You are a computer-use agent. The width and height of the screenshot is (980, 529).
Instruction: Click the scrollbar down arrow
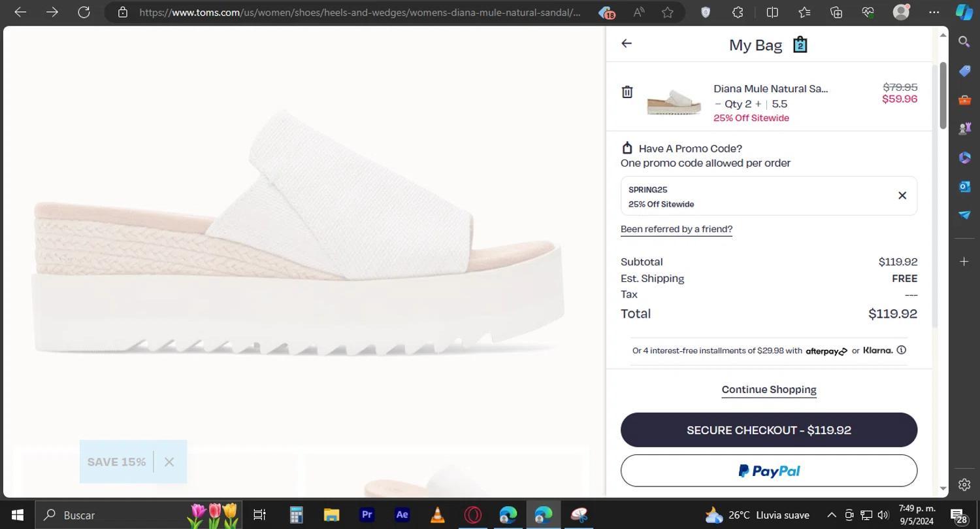[943, 488]
